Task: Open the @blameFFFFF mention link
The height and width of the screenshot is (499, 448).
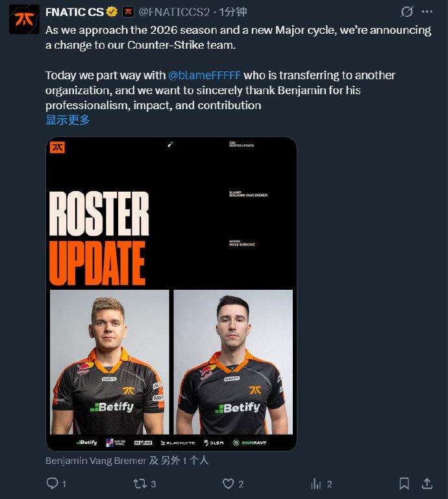Action: click(x=204, y=75)
